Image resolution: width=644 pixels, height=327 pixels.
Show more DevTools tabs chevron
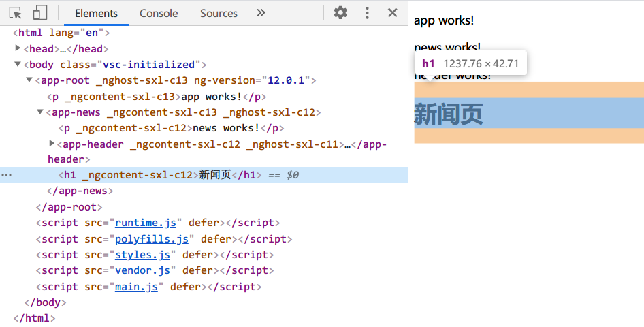click(x=261, y=13)
